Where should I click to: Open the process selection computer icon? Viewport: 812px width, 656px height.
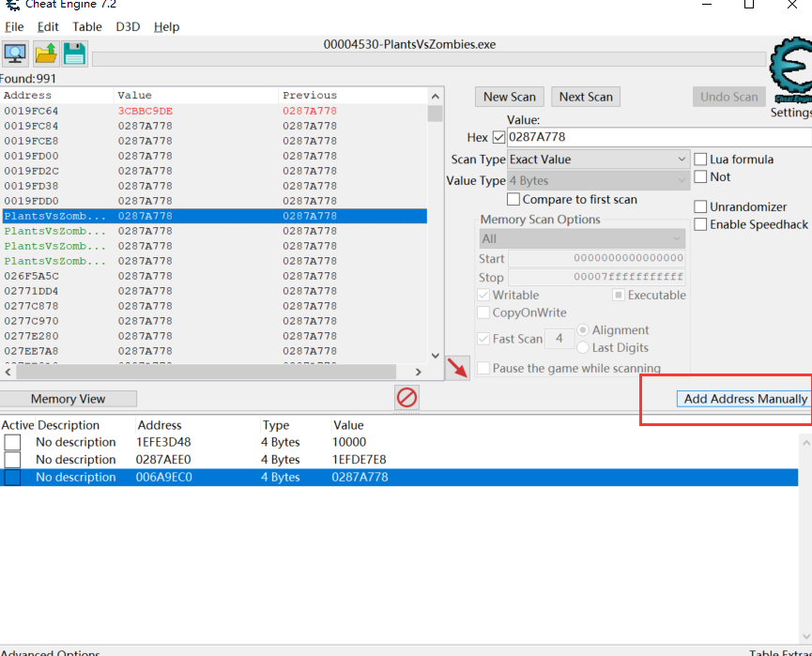click(x=15, y=53)
